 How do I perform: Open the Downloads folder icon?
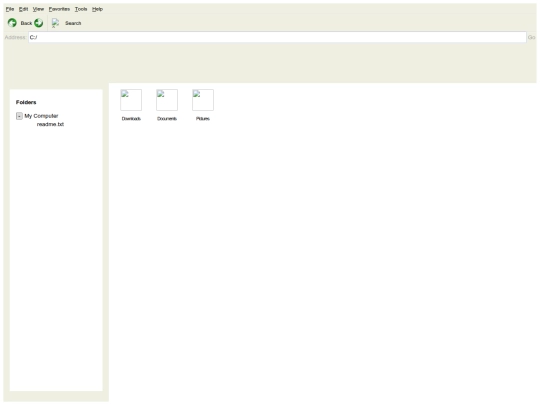coord(131,100)
